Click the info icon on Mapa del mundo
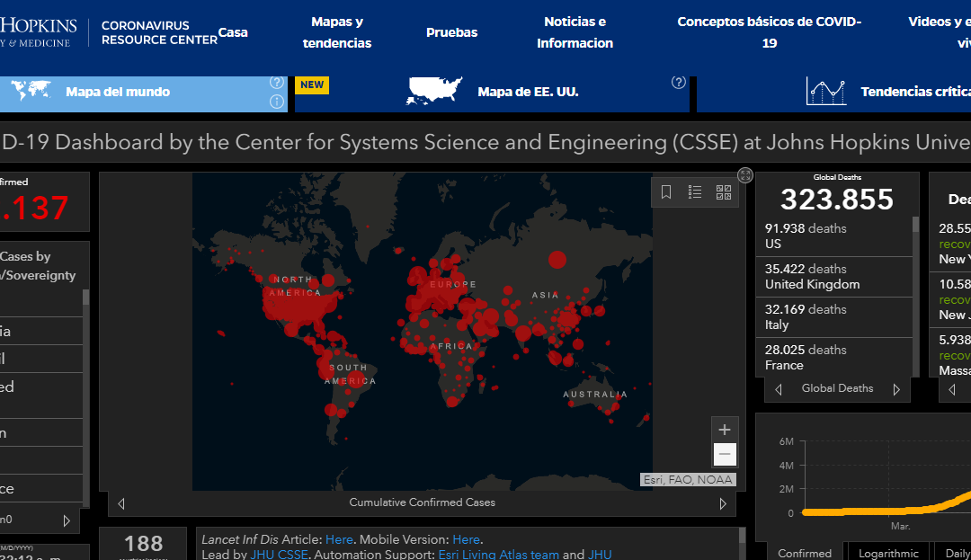The height and width of the screenshot is (560, 971). (277, 102)
